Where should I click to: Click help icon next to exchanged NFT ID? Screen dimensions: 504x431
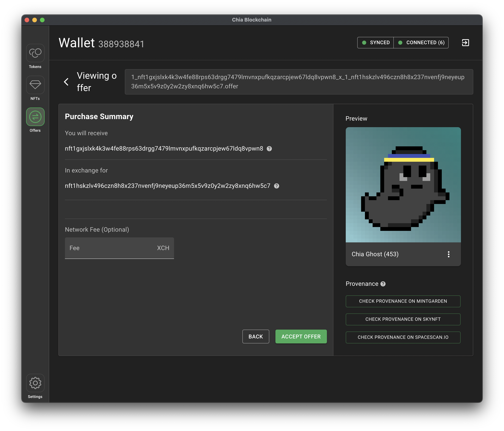click(277, 186)
